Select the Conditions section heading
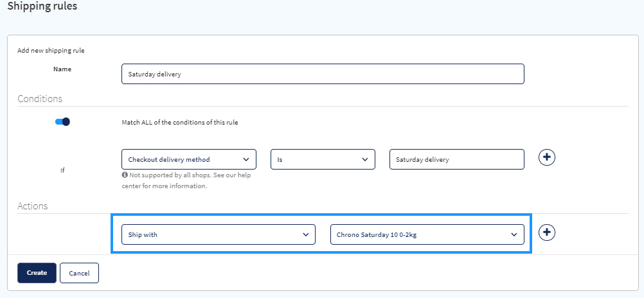644x298 pixels. pyautogui.click(x=40, y=99)
